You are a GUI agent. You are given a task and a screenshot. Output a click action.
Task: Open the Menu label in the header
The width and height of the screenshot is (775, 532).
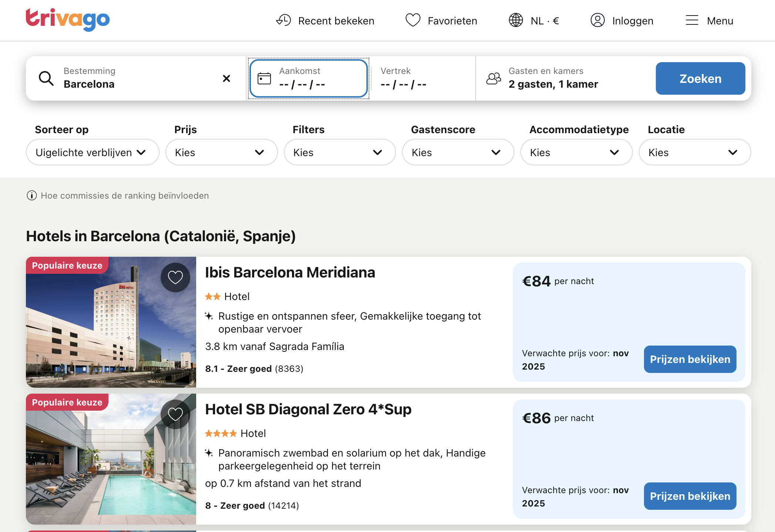[720, 21]
